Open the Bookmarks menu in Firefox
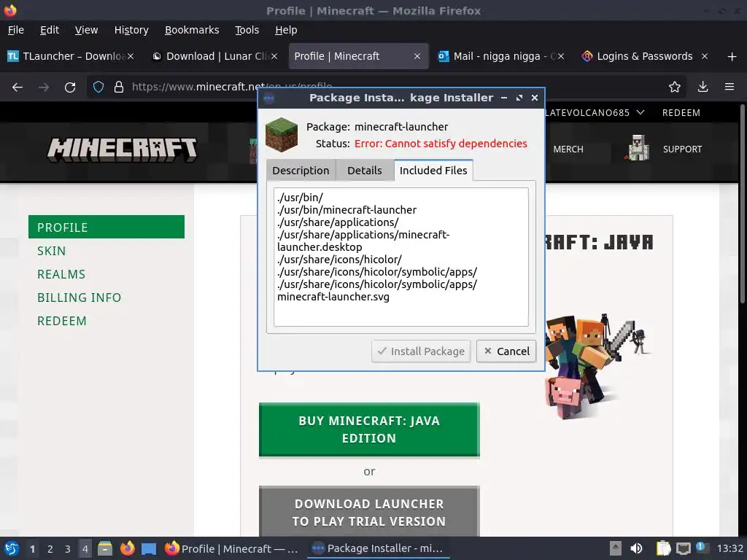Viewport: 747px width, 560px height. pyautogui.click(x=192, y=30)
